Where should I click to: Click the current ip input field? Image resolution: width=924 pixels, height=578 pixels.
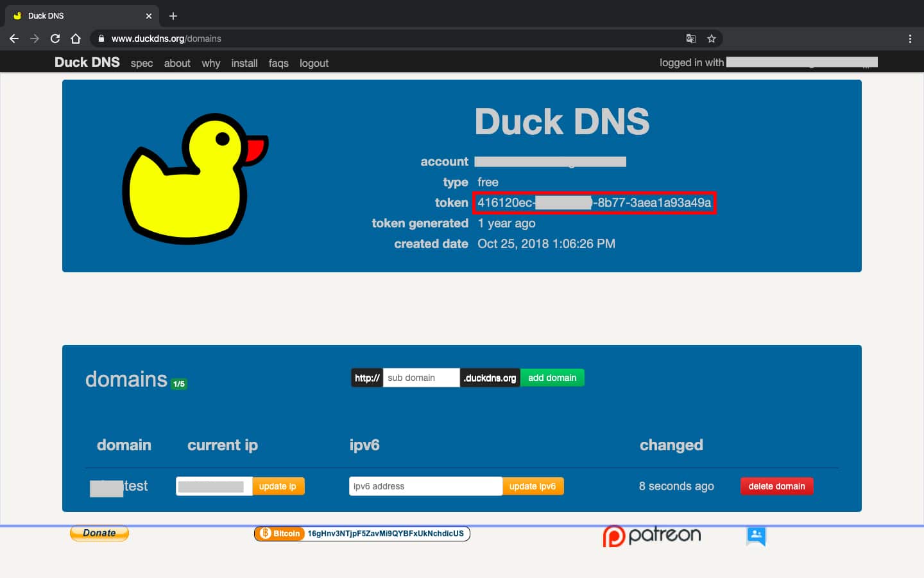tap(214, 486)
